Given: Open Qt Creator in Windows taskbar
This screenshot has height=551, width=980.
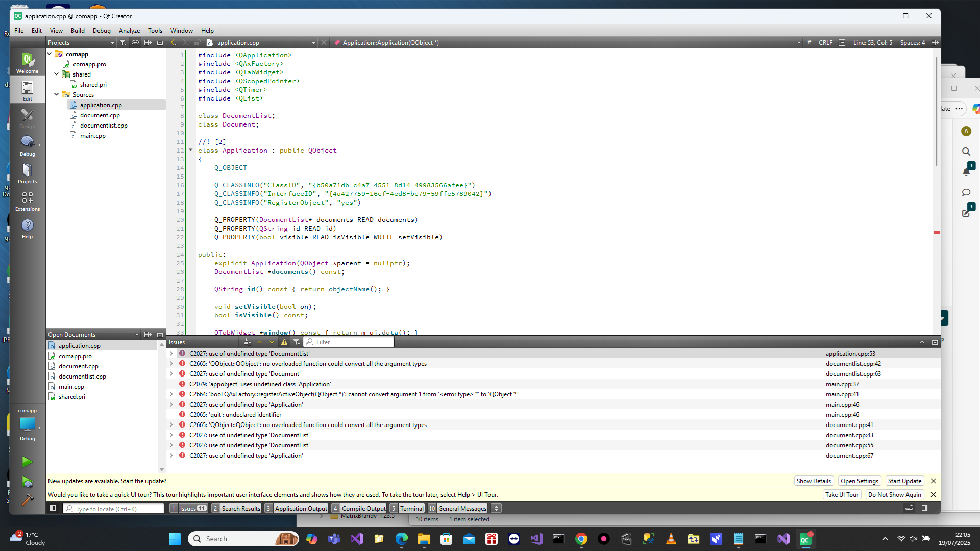Looking at the screenshot, I should coord(805,539).
